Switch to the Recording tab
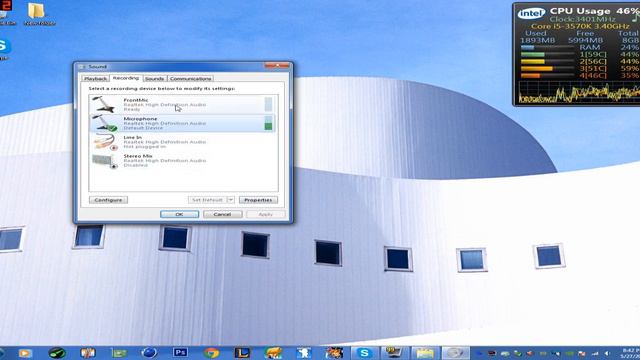The width and height of the screenshot is (640, 360). tap(126, 78)
